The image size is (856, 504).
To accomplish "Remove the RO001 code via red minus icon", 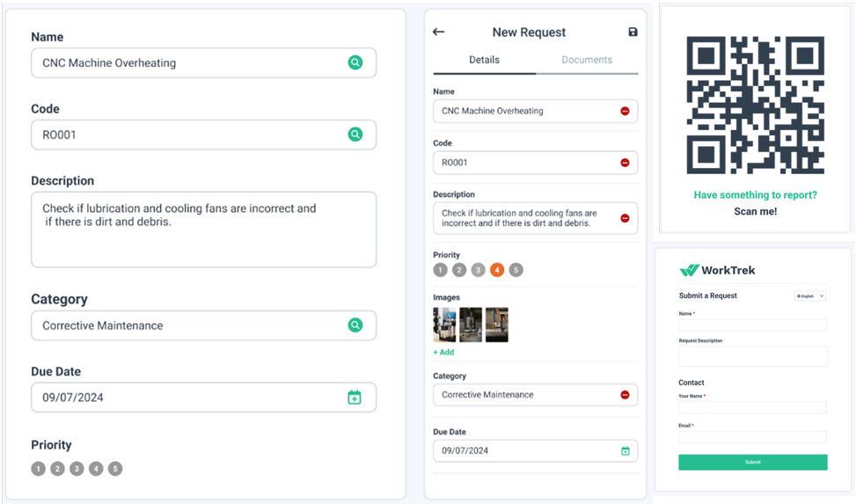I will click(x=625, y=163).
